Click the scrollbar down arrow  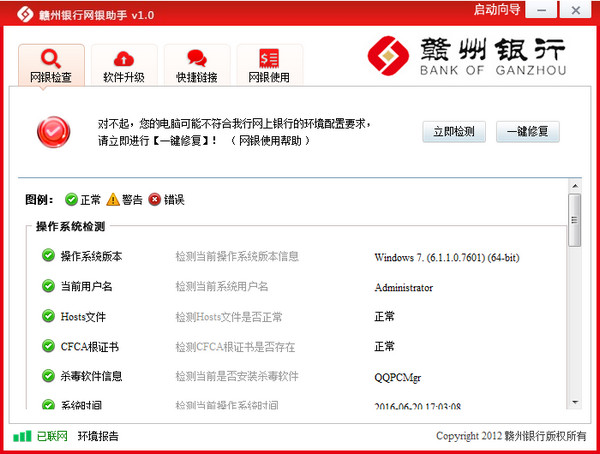pyautogui.click(x=575, y=402)
